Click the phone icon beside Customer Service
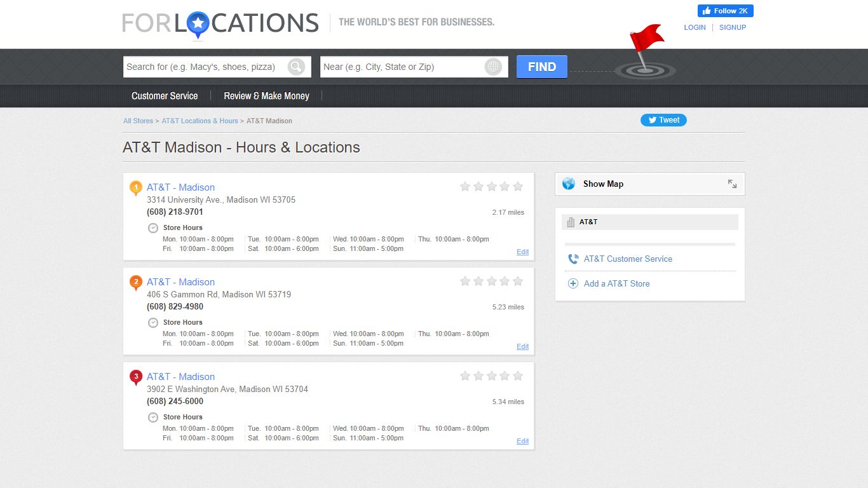The height and width of the screenshot is (488, 868). [573, 259]
